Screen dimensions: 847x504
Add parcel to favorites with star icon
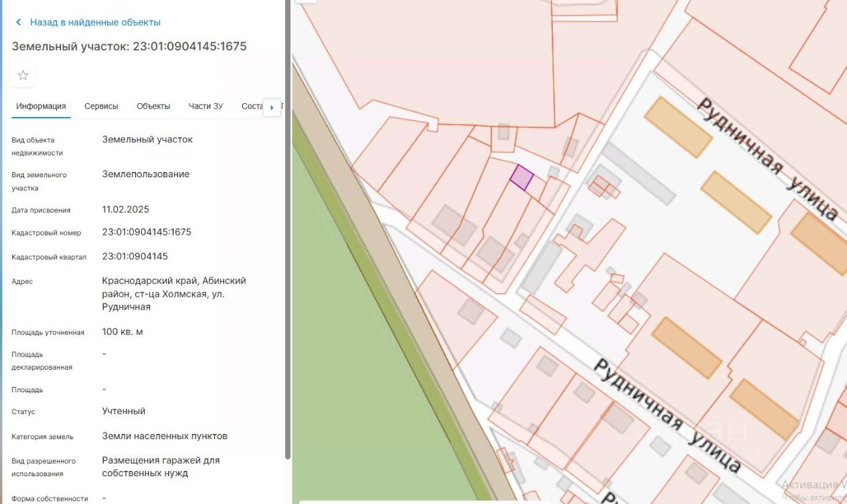pos(23,75)
